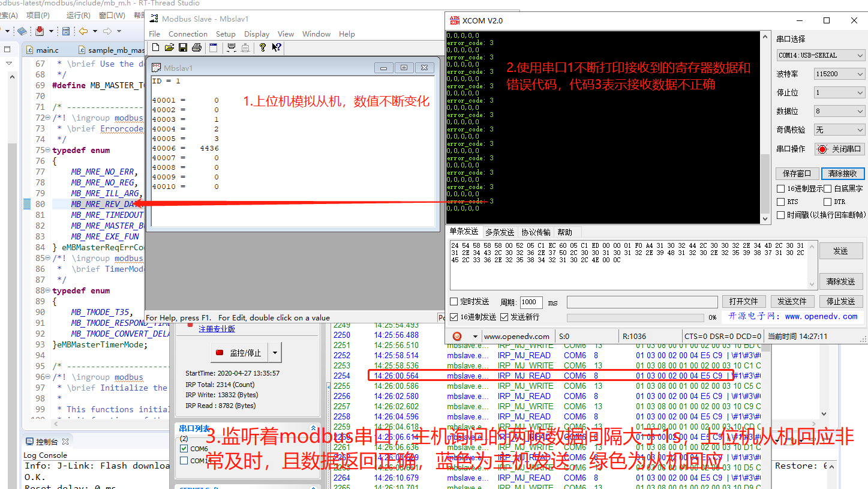Open the www.openedv.com link
This screenshot has width=868, height=489.
tap(517, 337)
